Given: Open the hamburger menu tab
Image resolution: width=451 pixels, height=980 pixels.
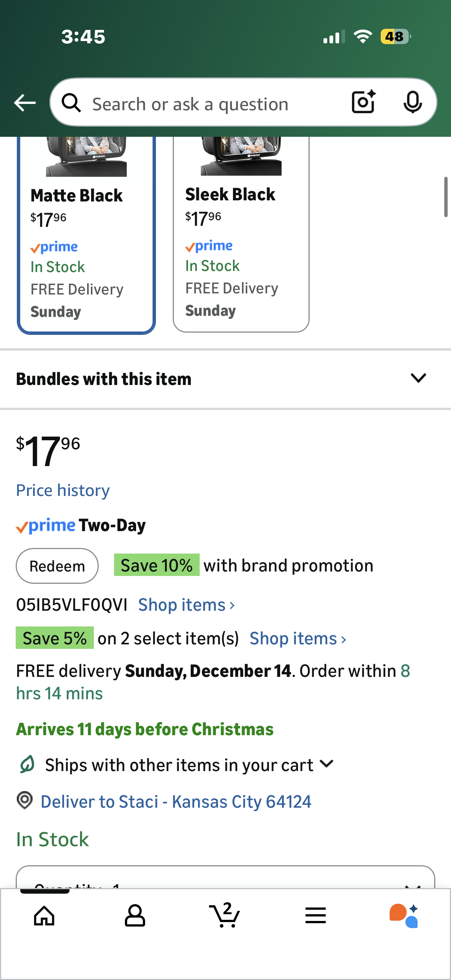Looking at the screenshot, I should click(316, 916).
